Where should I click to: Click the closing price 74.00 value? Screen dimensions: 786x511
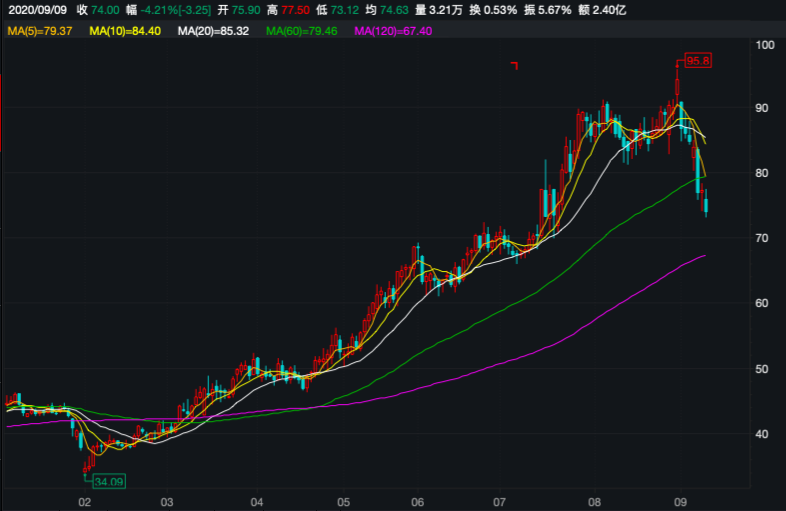pyautogui.click(x=105, y=8)
